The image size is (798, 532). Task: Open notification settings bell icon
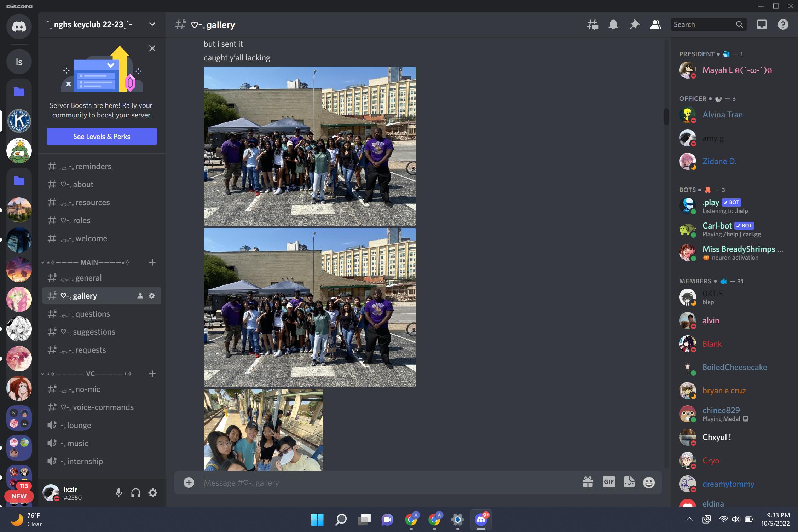[613, 24]
